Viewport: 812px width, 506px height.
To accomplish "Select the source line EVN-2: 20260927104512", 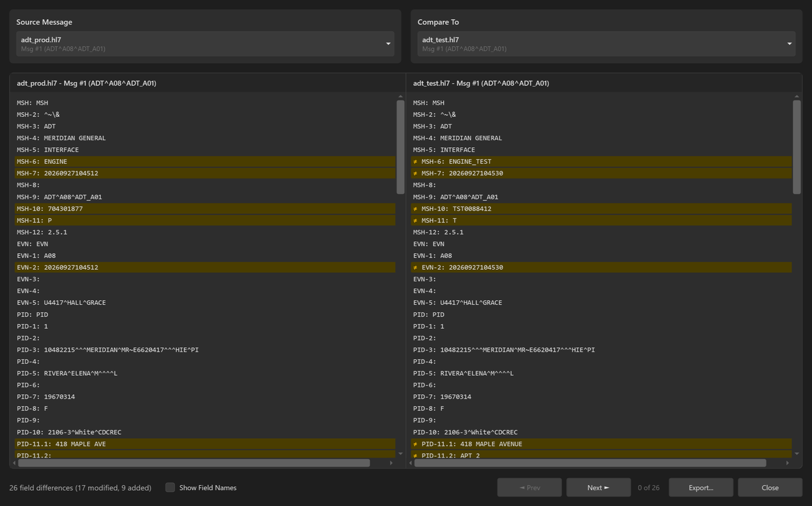I will click(205, 267).
